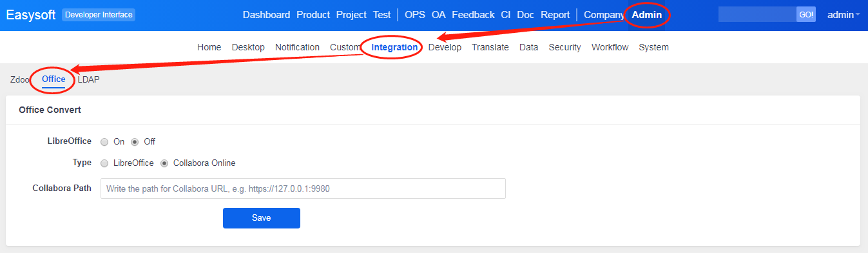This screenshot has height=253, width=868.
Task: Open the Product menu
Action: tap(313, 15)
